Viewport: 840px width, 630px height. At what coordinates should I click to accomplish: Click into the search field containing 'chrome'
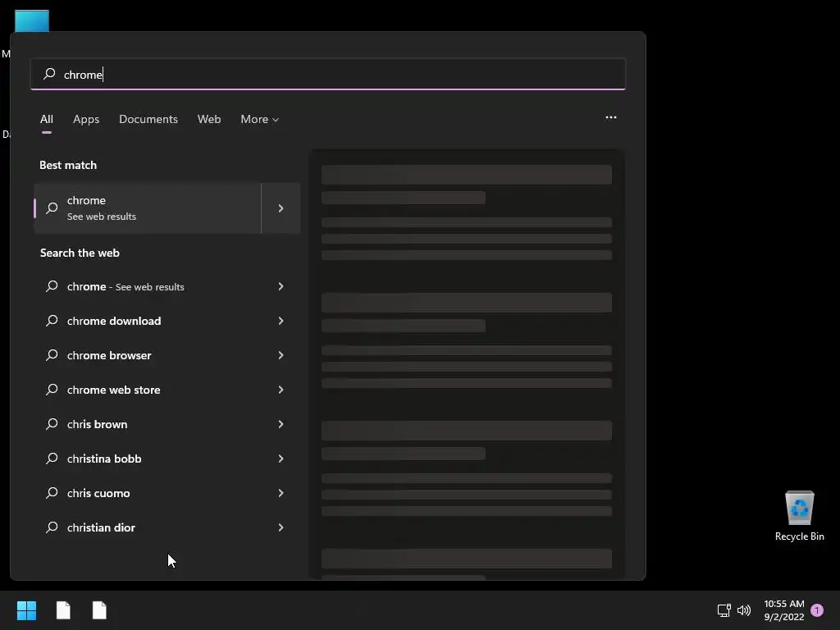(328, 74)
